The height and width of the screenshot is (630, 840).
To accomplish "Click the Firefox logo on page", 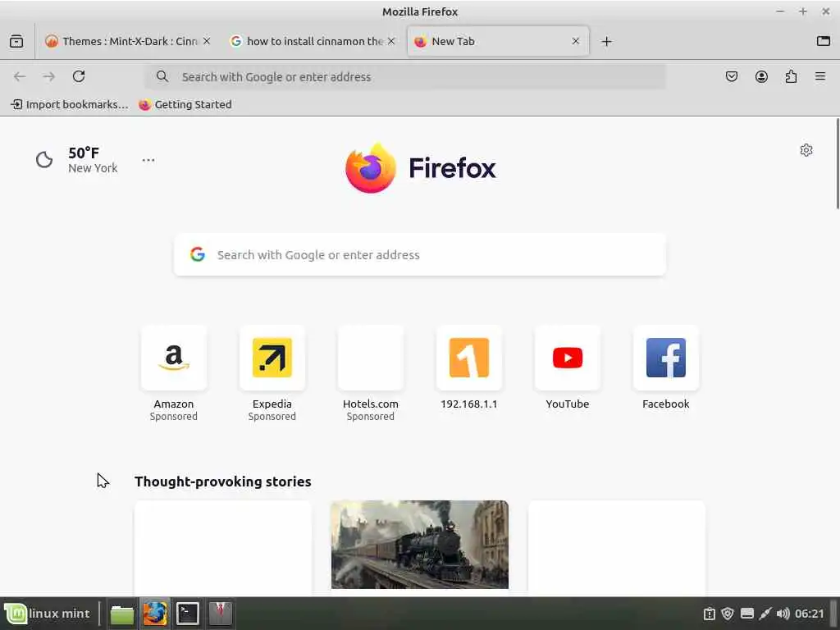I will pos(421,167).
